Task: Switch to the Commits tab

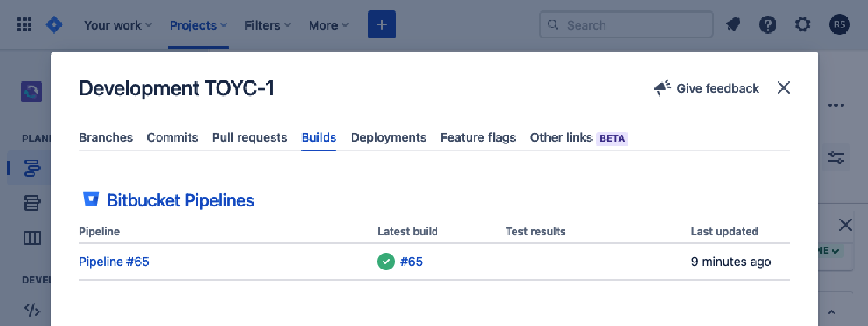Action: click(x=173, y=138)
